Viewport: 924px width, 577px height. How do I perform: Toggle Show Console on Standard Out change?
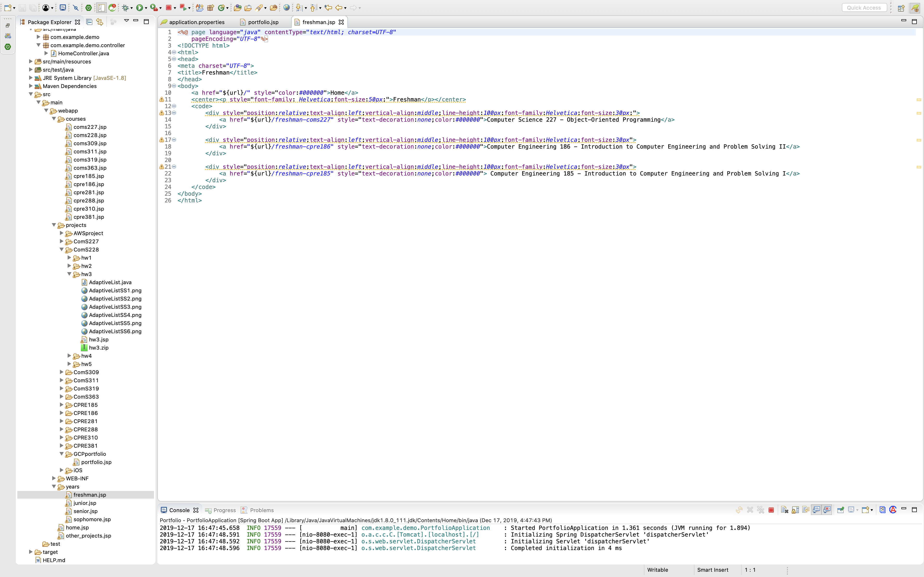816,510
